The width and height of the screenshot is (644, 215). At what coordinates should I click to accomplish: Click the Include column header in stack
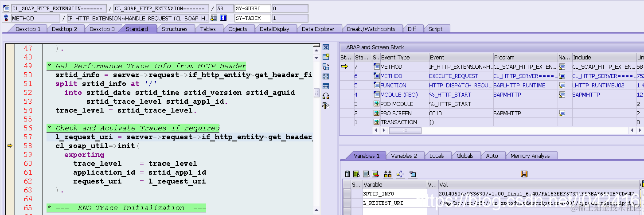[x=604, y=57]
